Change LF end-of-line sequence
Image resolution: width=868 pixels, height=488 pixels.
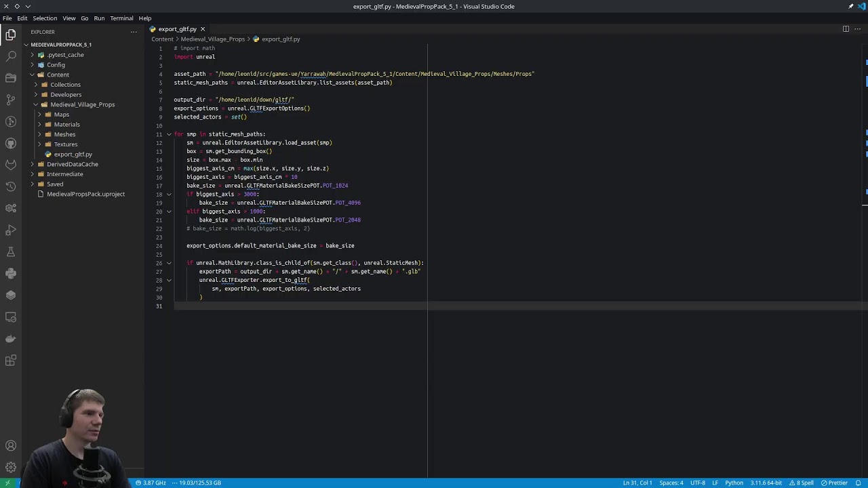[x=715, y=483]
